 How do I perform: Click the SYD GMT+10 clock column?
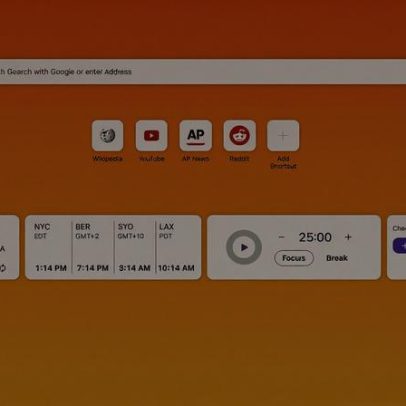click(134, 247)
